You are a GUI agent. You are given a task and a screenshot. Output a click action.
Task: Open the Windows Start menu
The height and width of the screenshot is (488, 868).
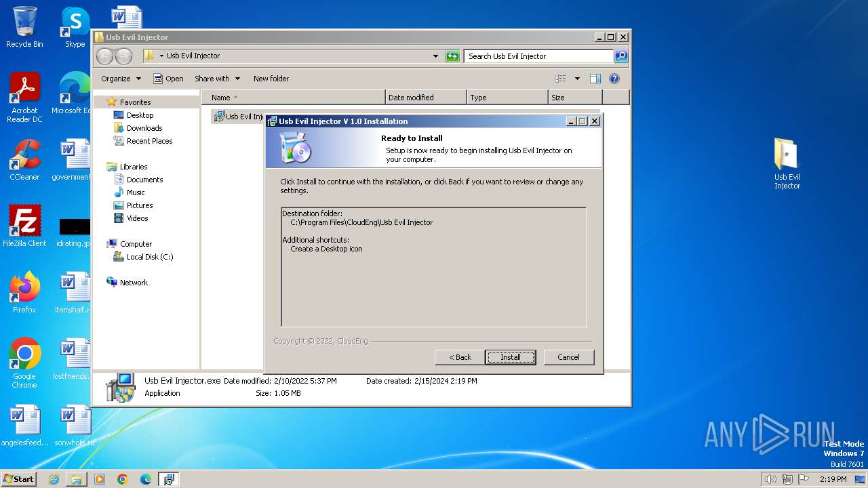(x=18, y=479)
